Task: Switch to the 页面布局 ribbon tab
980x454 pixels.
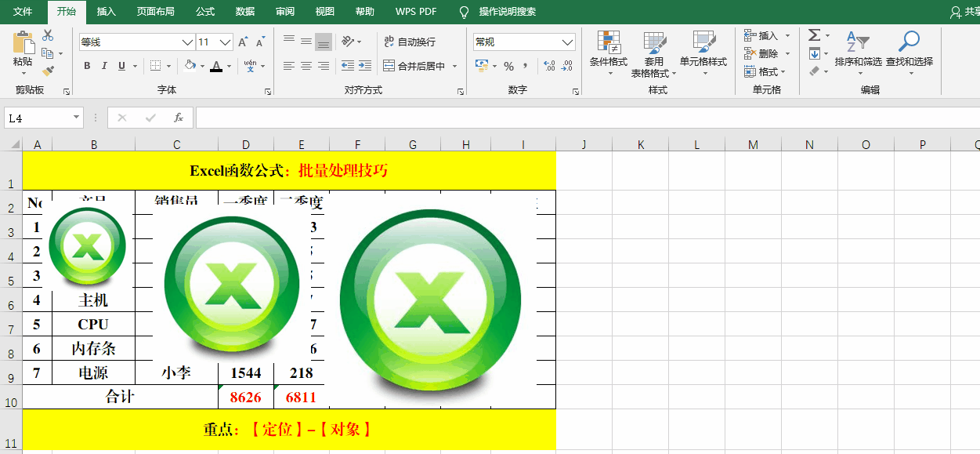Action: pyautogui.click(x=156, y=12)
